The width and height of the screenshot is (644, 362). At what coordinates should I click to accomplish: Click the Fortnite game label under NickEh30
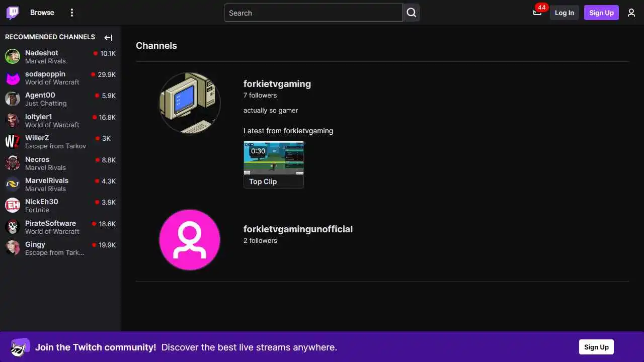tap(37, 210)
